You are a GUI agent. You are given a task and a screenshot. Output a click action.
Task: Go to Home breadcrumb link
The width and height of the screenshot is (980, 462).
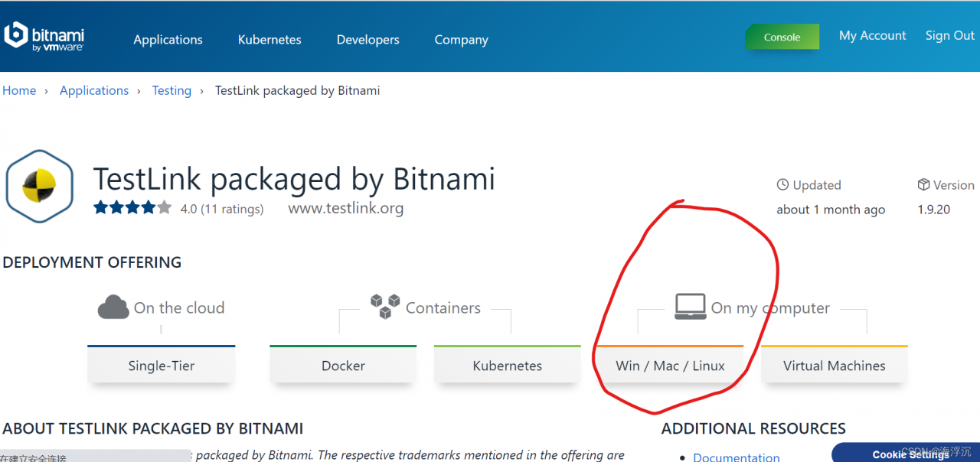19,90
